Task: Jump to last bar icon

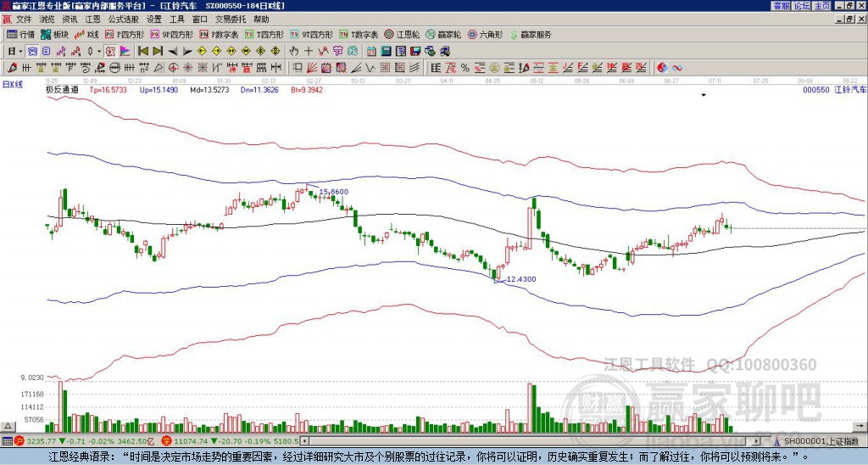Action: 158,51
